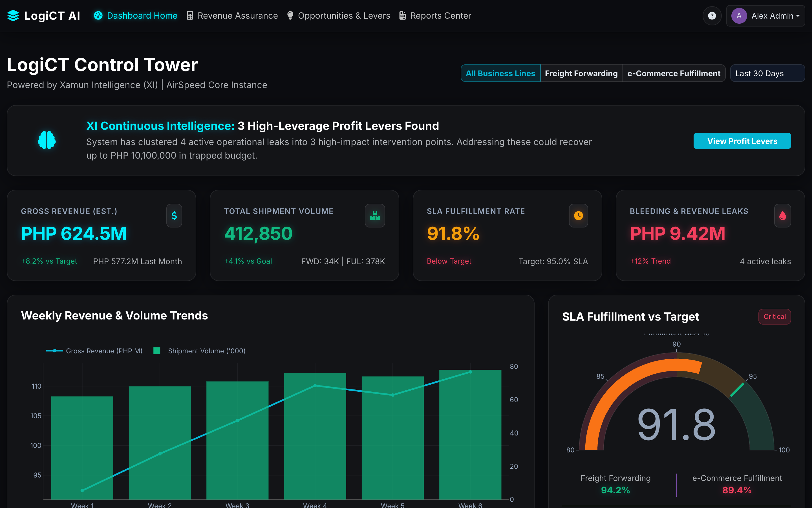This screenshot has width=812, height=508.
Task: Click the Week 6 revenue line data point
Action: (x=470, y=372)
